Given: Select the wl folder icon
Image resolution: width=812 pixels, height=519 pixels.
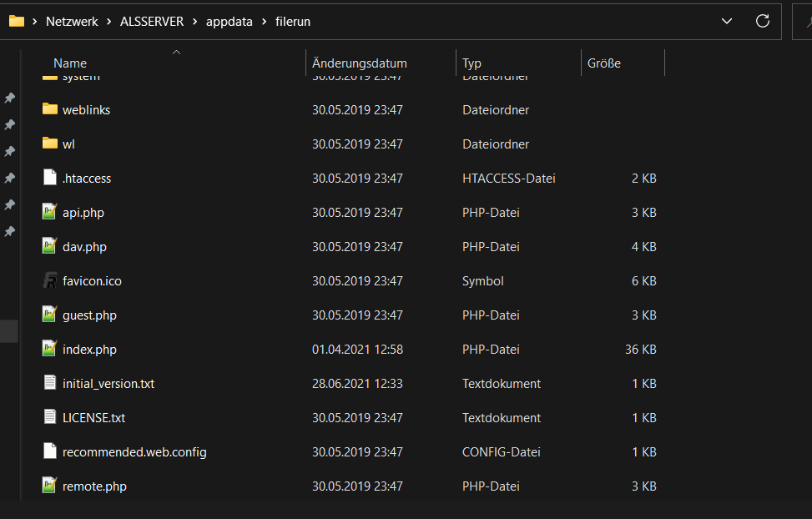Looking at the screenshot, I should pyautogui.click(x=50, y=143).
